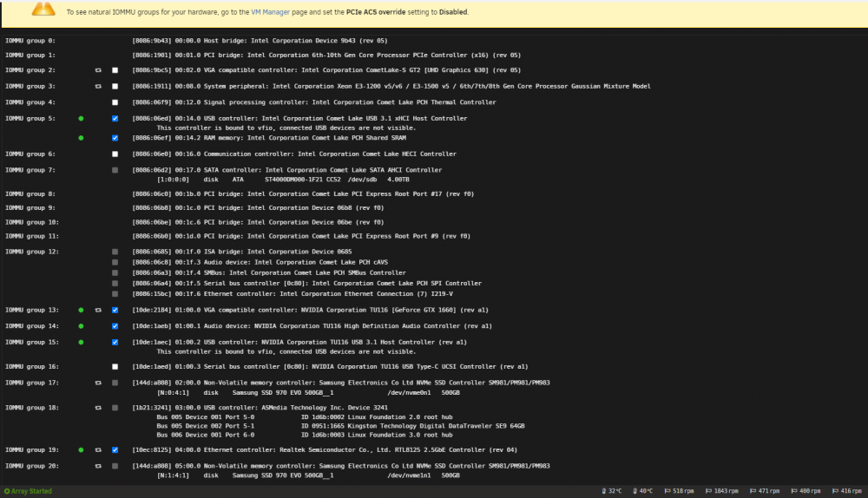Click the 518 rpm fan icon

tap(667, 491)
